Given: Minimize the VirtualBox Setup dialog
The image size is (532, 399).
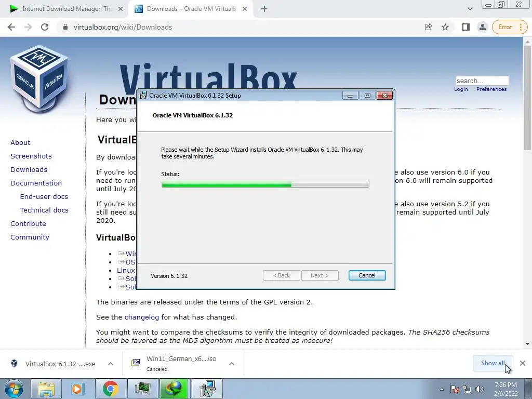Looking at the screenshot, I should 350,96.
